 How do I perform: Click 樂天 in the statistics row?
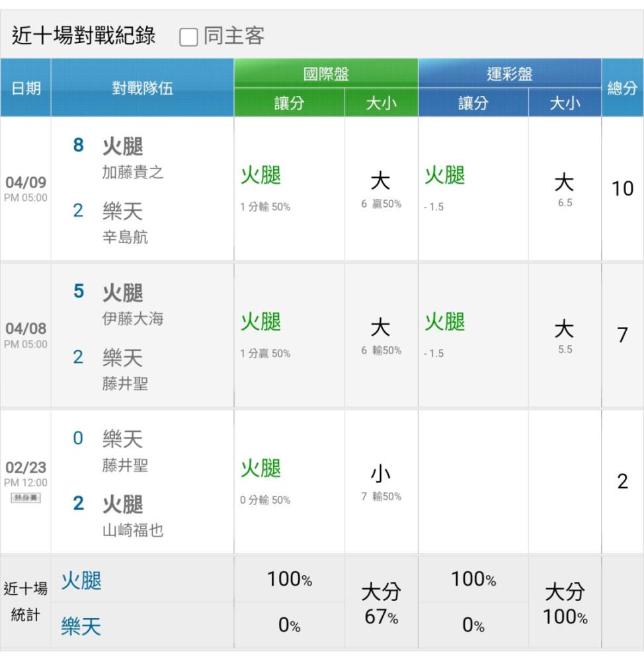pos(81,625)
